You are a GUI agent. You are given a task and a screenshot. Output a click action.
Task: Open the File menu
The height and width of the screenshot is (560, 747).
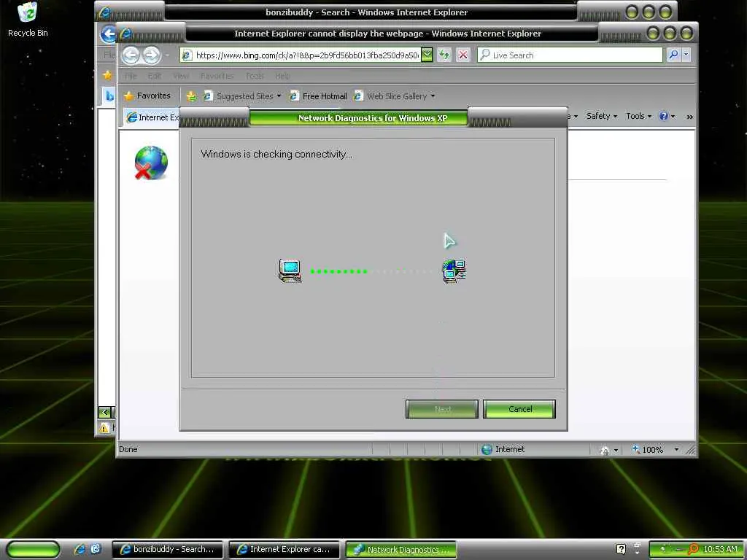(x=130, y=76)
